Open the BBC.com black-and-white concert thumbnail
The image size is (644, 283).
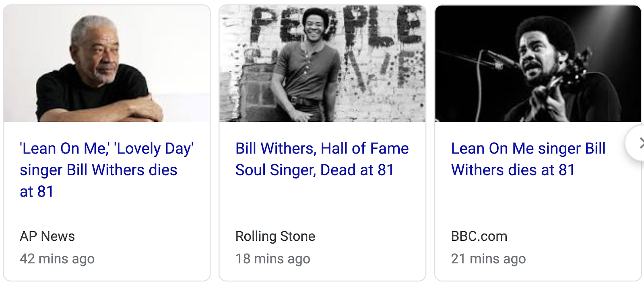point(538,64)
